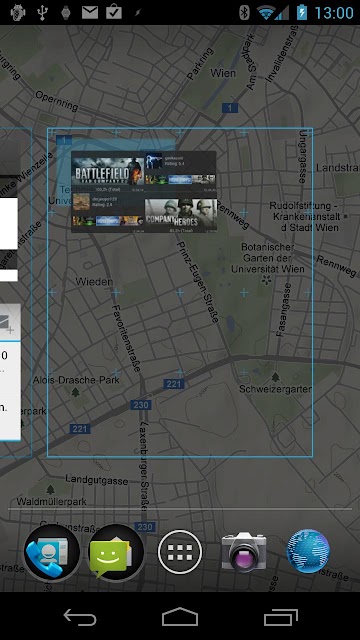This screenshot has width=360, height=640.
Task: Tap the 13:00 clock in status bar
Action: pyautogui.click(x=334, y=13)
